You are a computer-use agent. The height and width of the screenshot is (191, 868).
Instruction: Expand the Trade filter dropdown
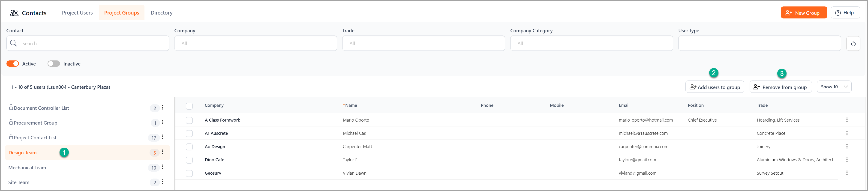pyautogui.click(x=423, y=43)
